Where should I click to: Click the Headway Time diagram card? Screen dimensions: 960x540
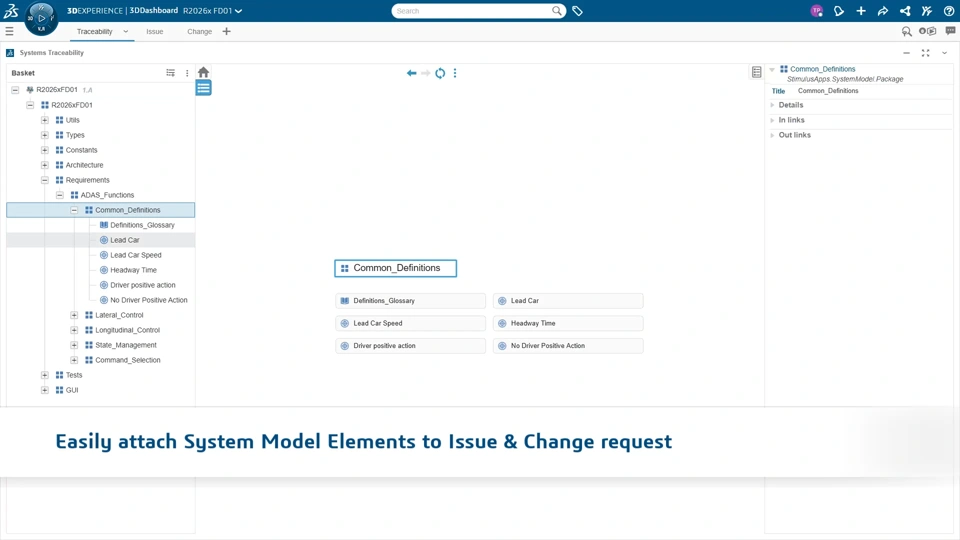click(x=568, y=323)
